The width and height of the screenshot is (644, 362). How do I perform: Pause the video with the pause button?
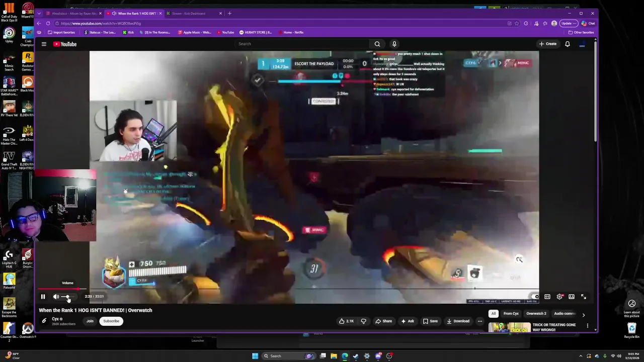43,297
